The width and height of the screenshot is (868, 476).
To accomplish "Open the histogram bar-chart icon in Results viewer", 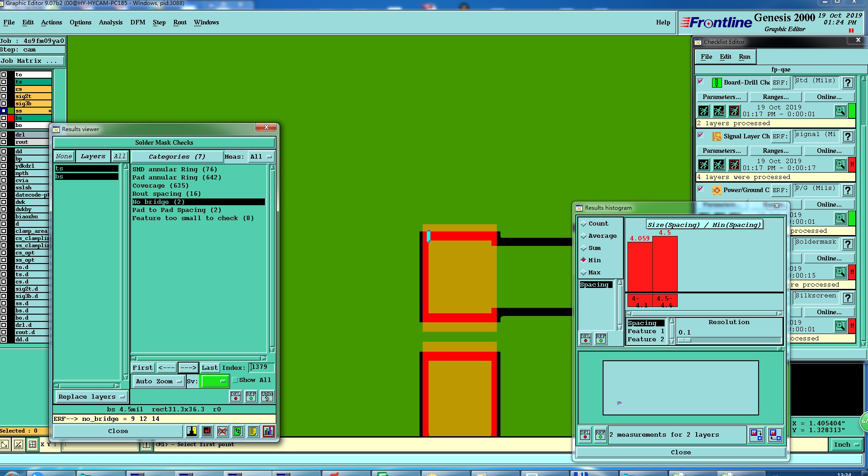I will 269,431.
